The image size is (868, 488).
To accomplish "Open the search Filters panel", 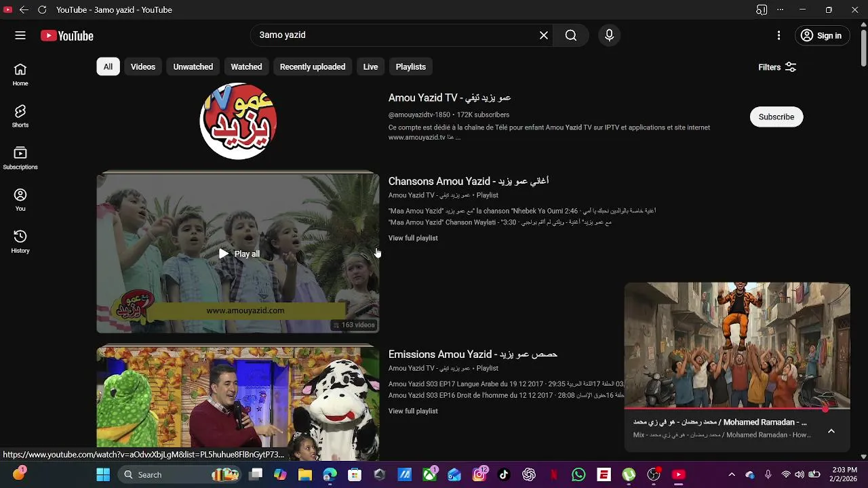I will 777,67.
